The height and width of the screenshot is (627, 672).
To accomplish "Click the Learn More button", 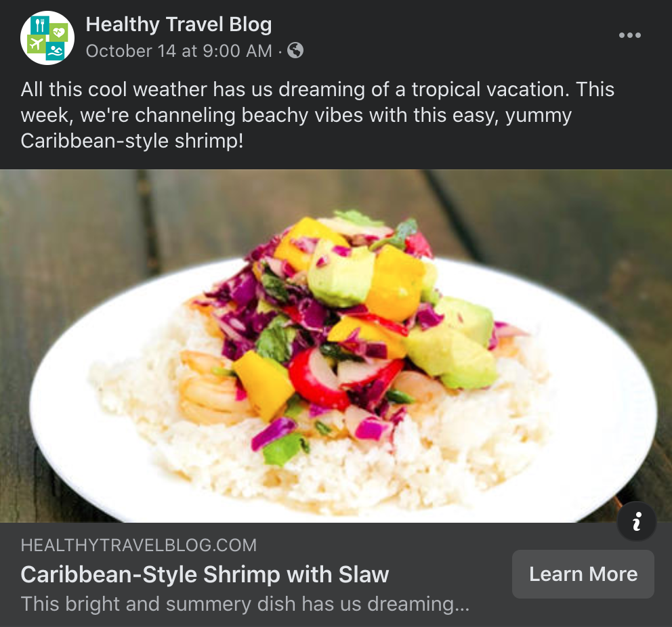I will click(x=583, y=574).
